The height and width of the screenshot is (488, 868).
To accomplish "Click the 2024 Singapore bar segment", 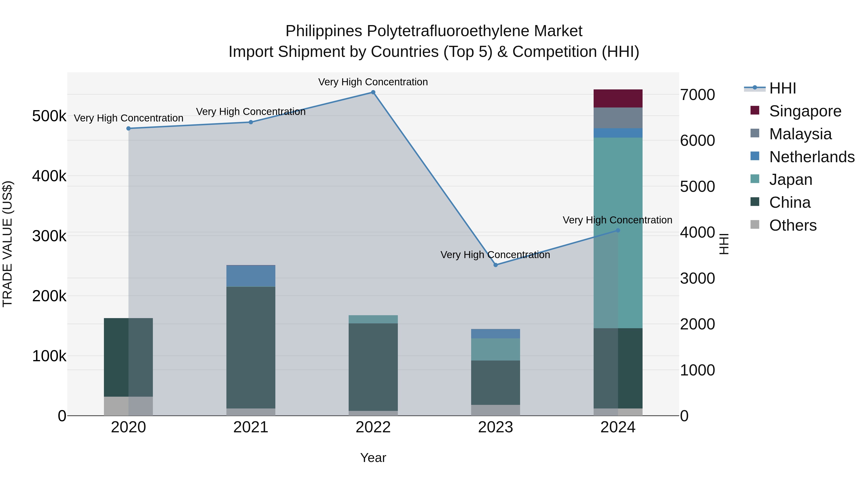I will pyautogui.click(x=618, y=99).
